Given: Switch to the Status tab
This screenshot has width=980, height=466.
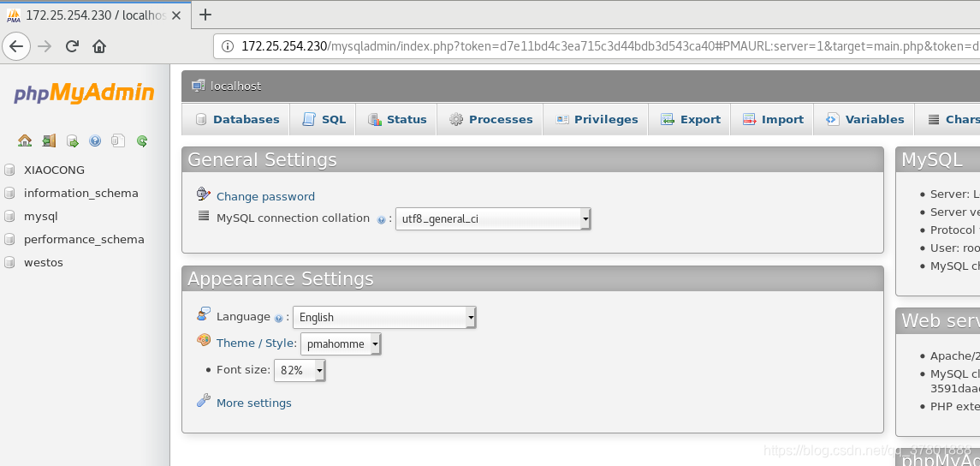Looking at the screenshot, I should tap(397, 119).
